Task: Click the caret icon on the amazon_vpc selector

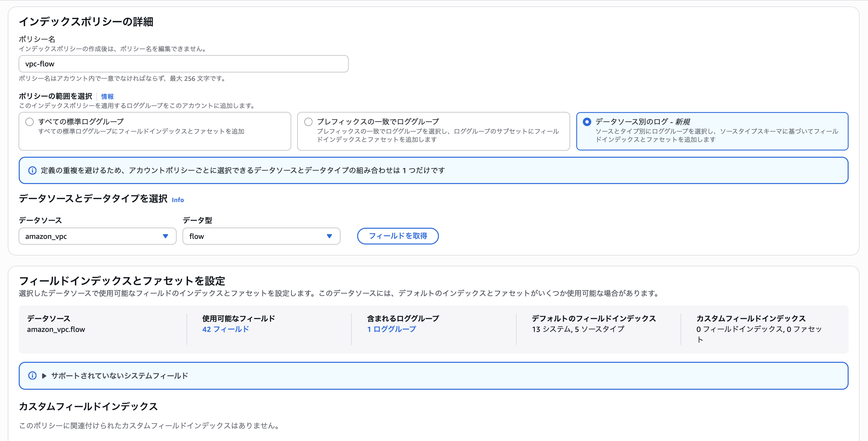Action: (166, 236)
